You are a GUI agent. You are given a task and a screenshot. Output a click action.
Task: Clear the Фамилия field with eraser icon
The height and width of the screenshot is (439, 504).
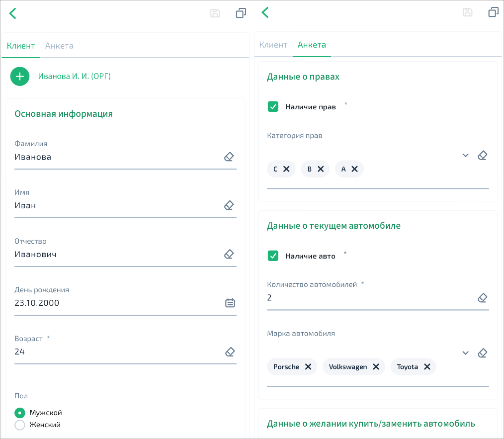coord(229,157)
